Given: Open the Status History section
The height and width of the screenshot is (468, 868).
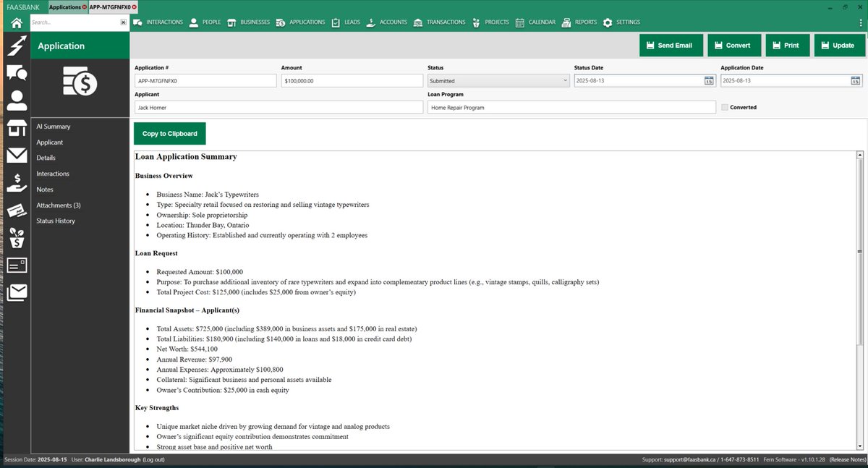Looking at the screenshot, I should 56,221.
